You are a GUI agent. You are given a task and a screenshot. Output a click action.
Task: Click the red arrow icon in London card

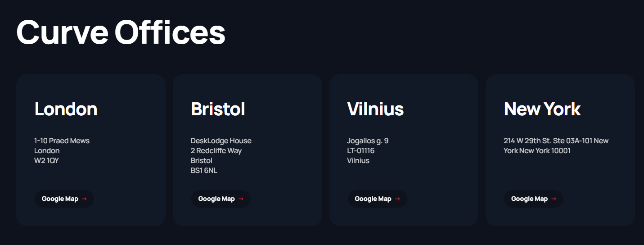coord(85,199)
